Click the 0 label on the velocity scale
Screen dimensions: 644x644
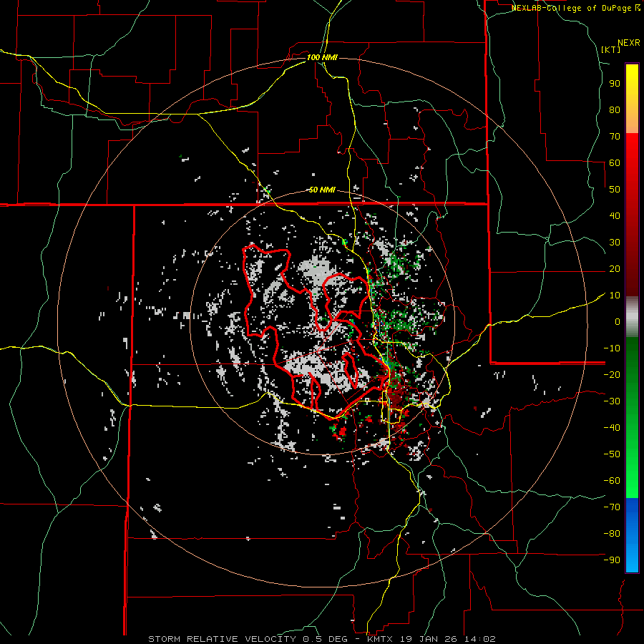pyautogui.click(x=616, y=322)
